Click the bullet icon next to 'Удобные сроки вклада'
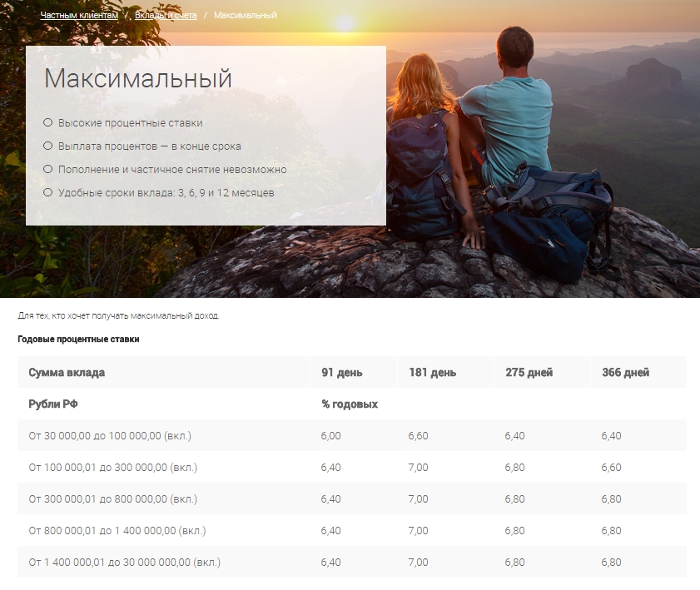The image size is (700, 590). click(x=47, y=193)
